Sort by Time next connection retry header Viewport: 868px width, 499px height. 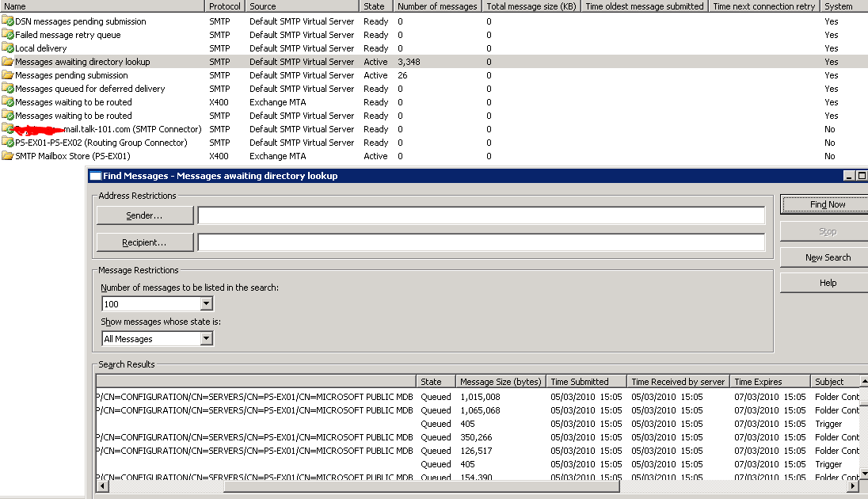coord(764,6)
